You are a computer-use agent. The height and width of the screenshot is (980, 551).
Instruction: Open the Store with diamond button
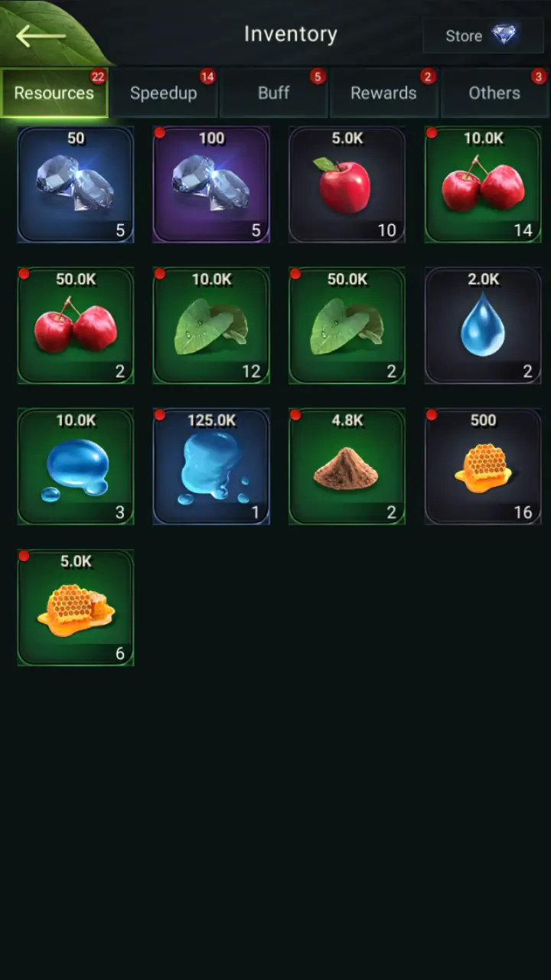click(483, 35)
